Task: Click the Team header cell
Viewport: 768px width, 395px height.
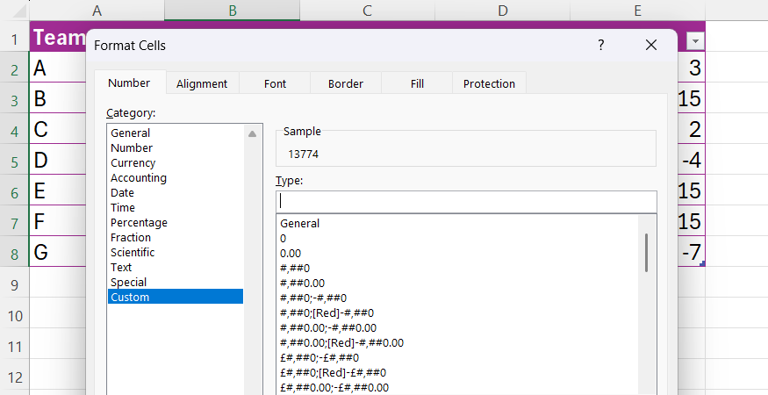Action: point(58,37)
